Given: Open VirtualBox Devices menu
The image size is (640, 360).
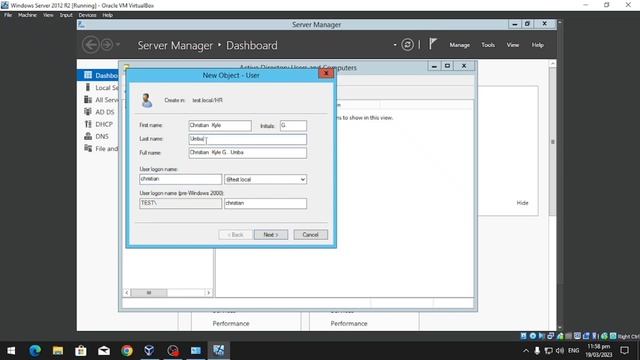Looking at the screenshot, I should coord(87,15).
